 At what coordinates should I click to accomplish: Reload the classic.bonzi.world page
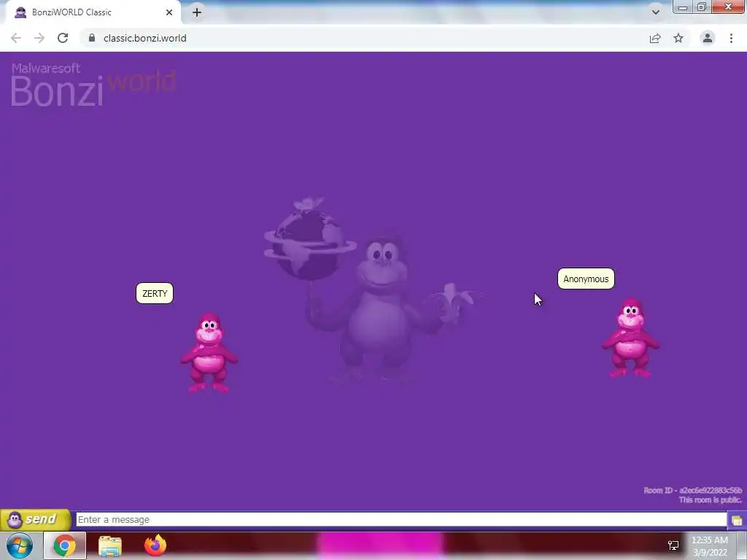[63, 38]
